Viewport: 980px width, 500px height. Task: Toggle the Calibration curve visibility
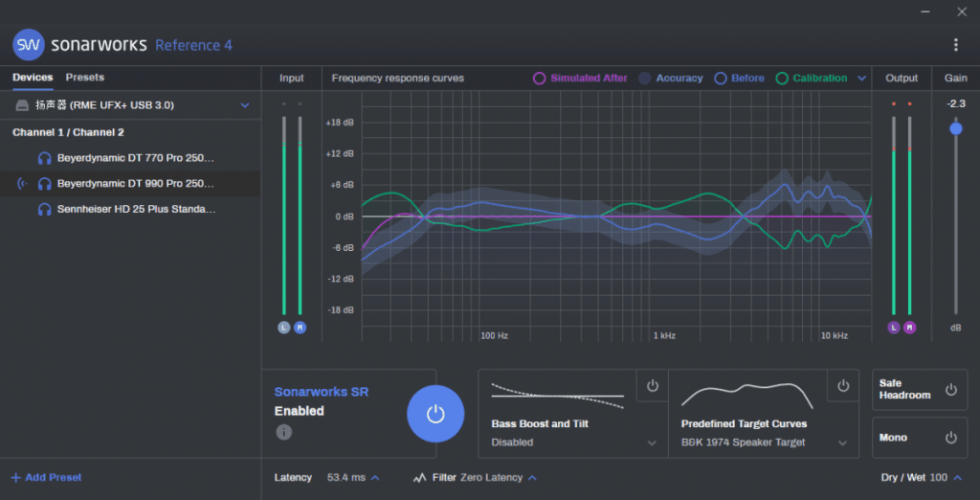pos(782,79)
